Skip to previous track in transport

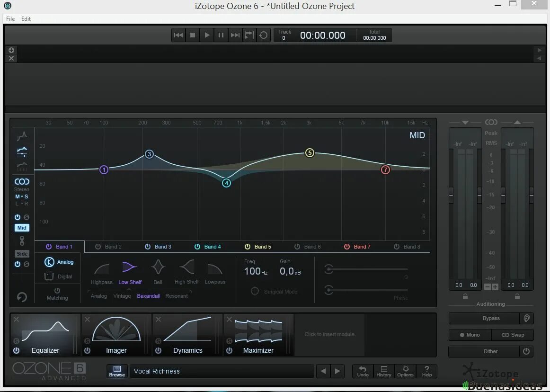pos(178,35)
